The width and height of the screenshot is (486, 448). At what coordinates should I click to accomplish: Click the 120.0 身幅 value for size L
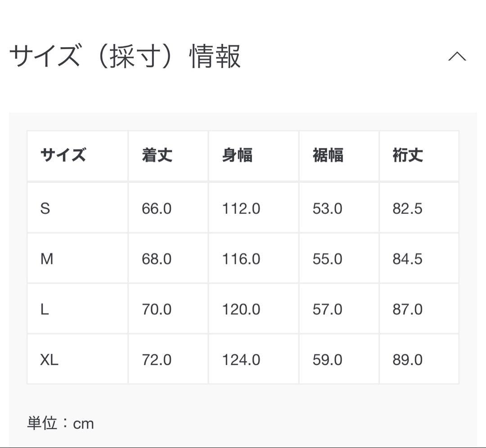pyautogui.click(x=242, y=309)
